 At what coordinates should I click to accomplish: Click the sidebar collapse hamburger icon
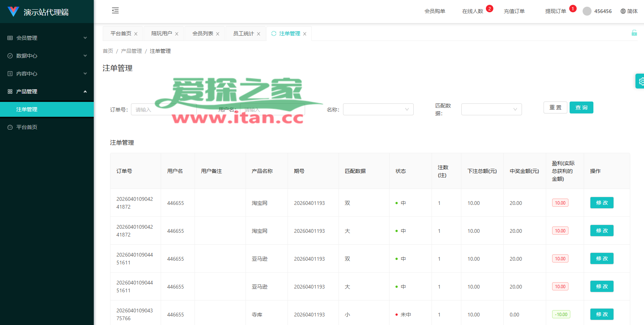click(115, 10)
